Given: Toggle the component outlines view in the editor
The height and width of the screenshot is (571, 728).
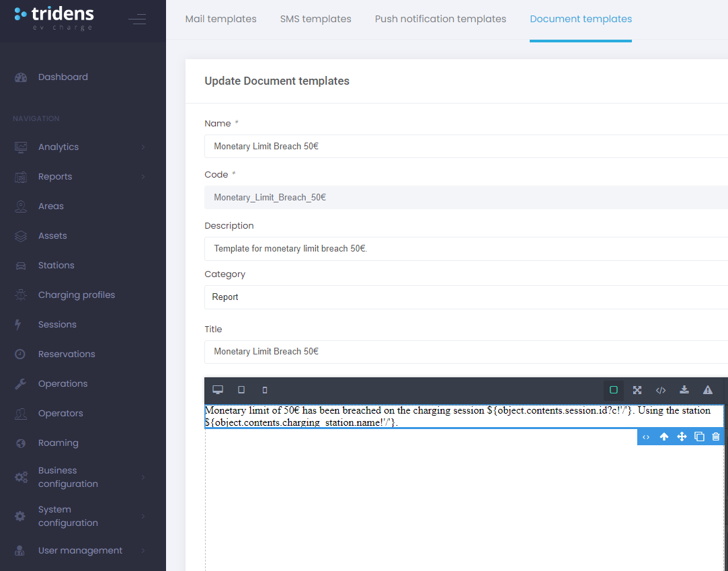Looking at the screenshot, I should pos(613,389).
